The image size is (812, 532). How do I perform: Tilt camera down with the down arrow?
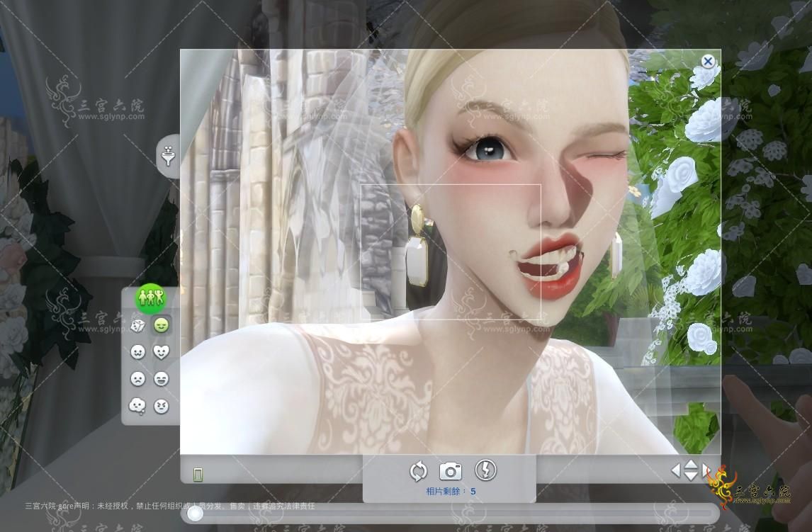click(x=692, y=476)
